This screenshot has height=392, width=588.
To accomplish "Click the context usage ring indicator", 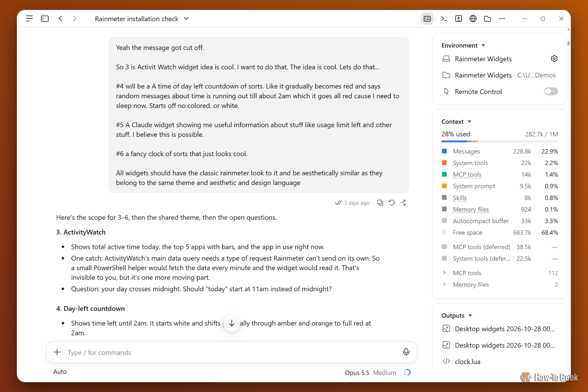I will [x=407, y=372].
